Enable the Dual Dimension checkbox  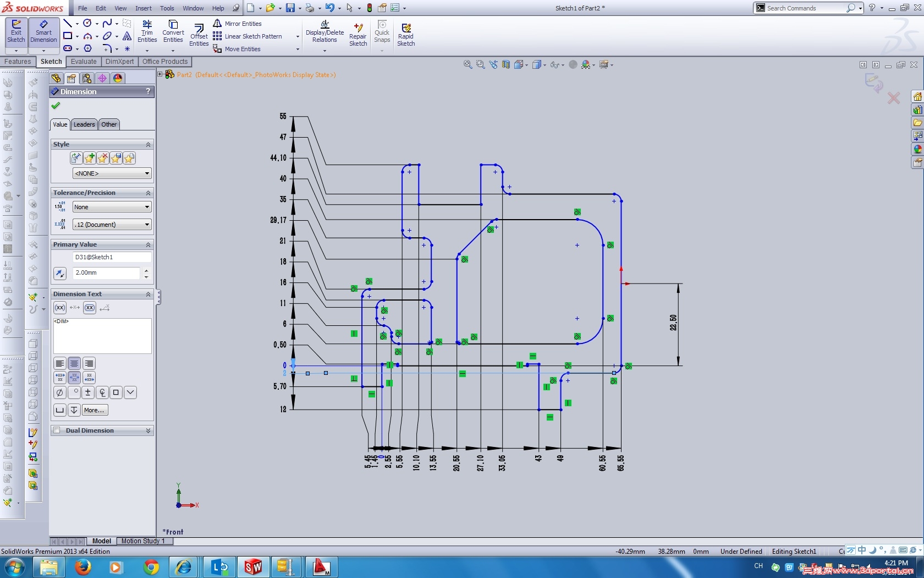57,430
